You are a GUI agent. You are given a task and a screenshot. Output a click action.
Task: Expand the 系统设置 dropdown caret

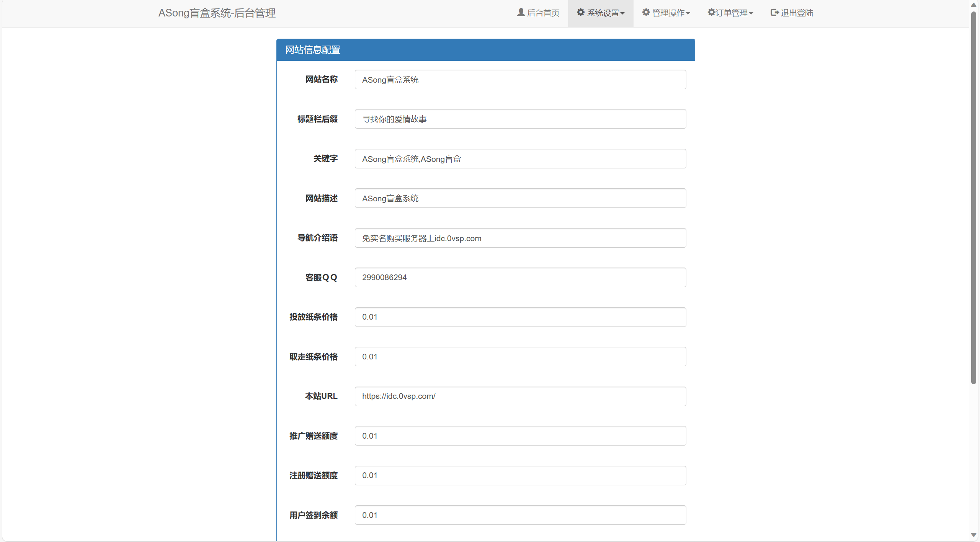coord(622,13)
